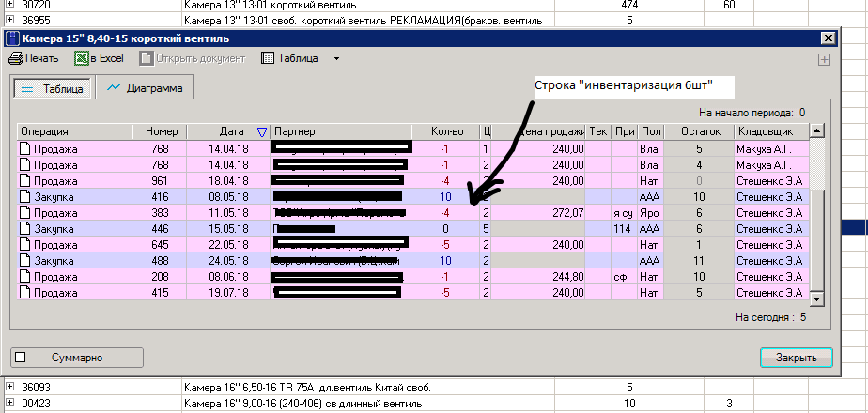
Task: Close the Камера 15" dialog window
Action: [828, 38]
